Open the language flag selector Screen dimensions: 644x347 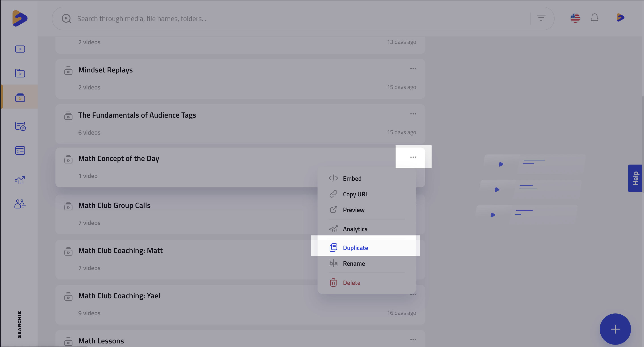point(575,18)
